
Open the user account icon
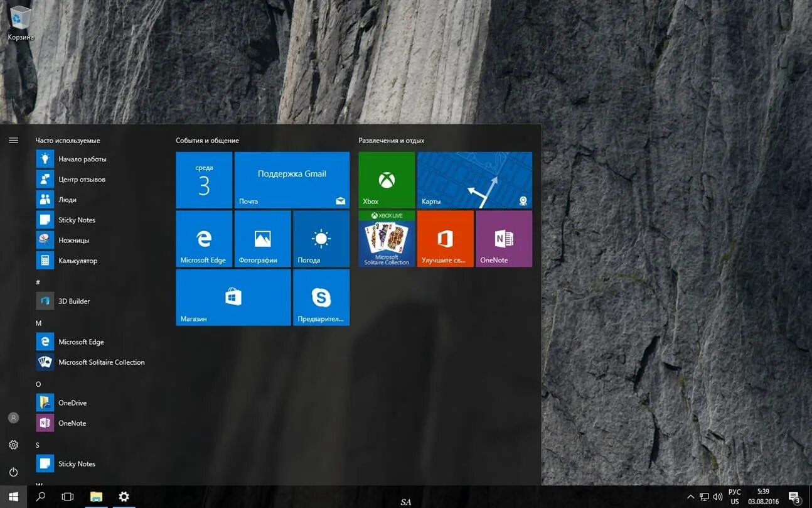pos(13,418)
